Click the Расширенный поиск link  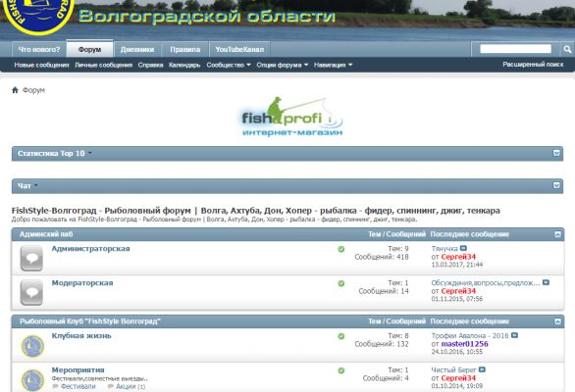(x=533, y=65)
